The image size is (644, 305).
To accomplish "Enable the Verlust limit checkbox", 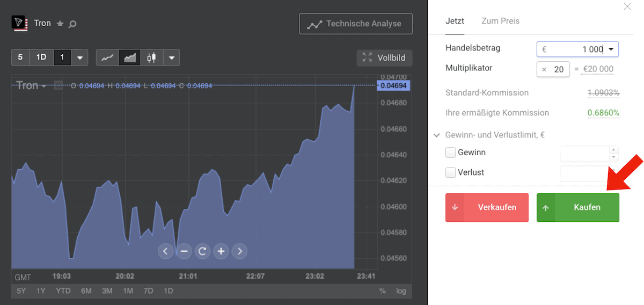I will [x=451, y=173].
